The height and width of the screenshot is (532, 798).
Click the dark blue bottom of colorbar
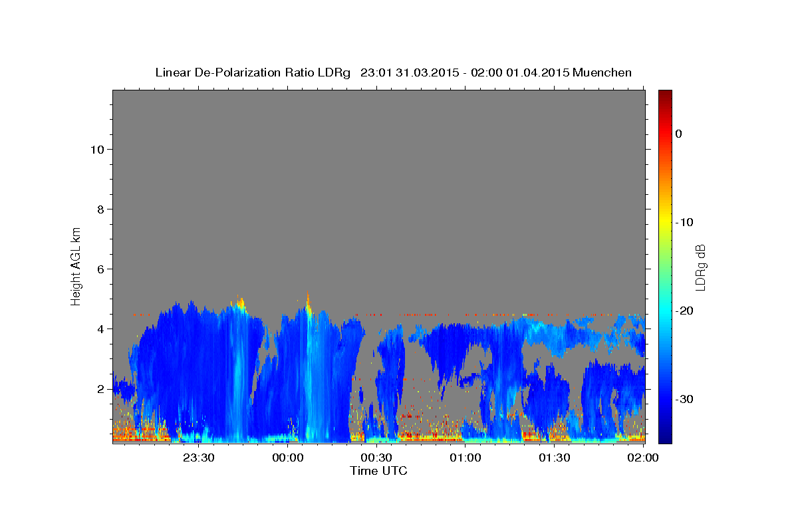pyautogui.click(x=665, y=438)
